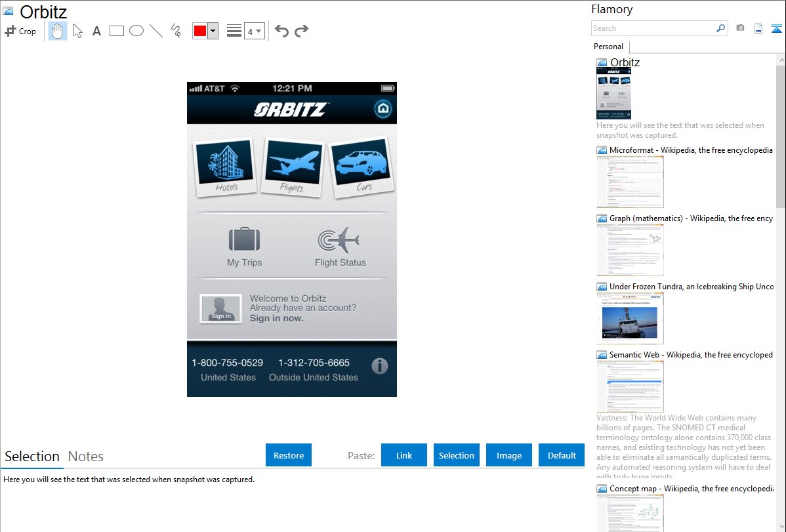The width and height of the screenshot is (786, 532).
Task: Click the camera capture icon
Action: (740, 28)
